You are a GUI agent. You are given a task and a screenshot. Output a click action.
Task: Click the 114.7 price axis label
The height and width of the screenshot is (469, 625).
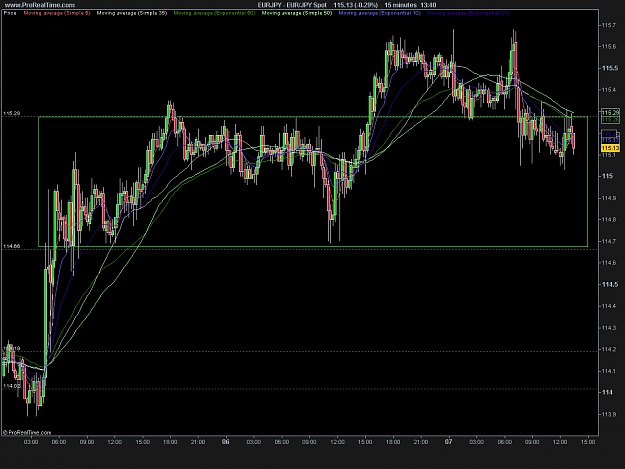tap(608, 241)
